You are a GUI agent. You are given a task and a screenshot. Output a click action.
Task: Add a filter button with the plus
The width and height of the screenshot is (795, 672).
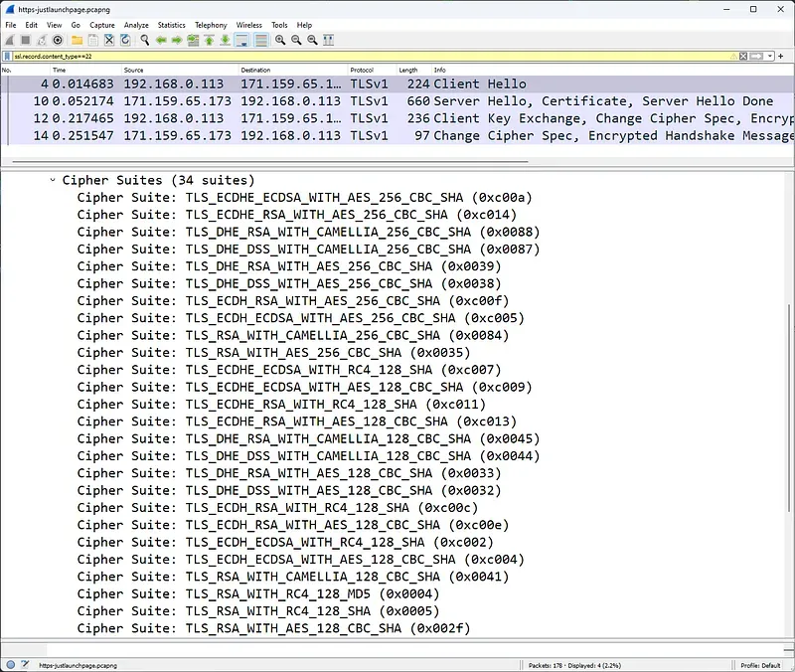(x=781, y=56)
